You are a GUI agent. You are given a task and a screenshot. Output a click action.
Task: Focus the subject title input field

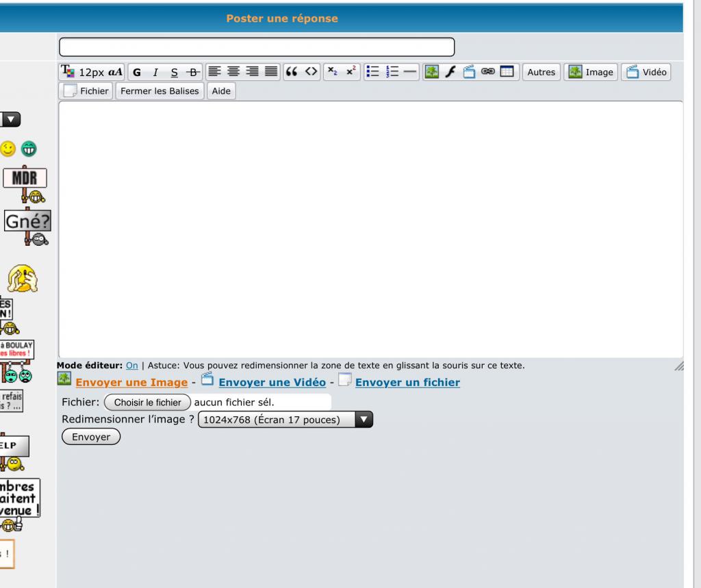click(257, 47)
